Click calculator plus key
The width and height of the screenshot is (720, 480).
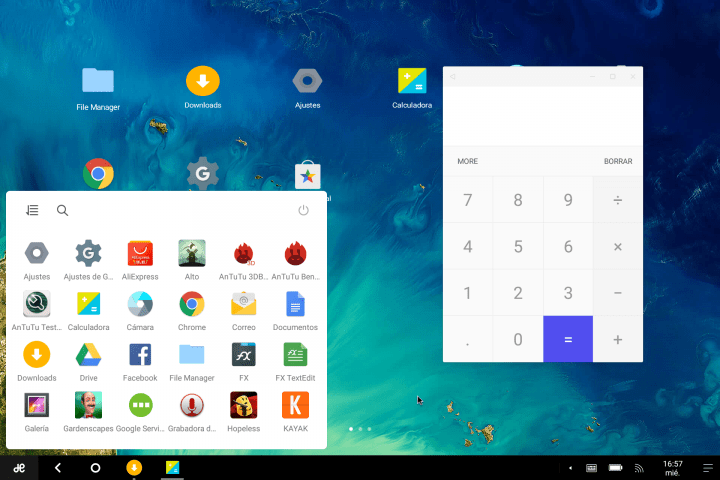coord(618,339)
